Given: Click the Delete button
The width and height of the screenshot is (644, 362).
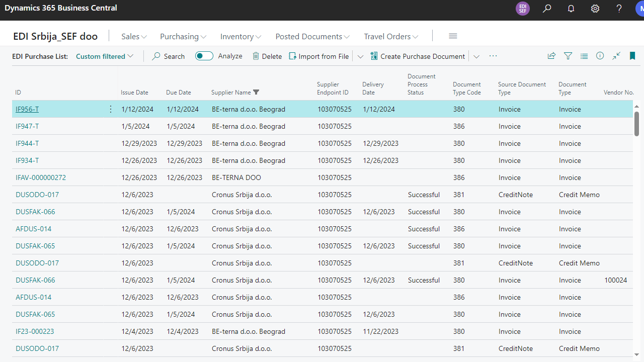Looking at the screenshot, I should [267, 56].
